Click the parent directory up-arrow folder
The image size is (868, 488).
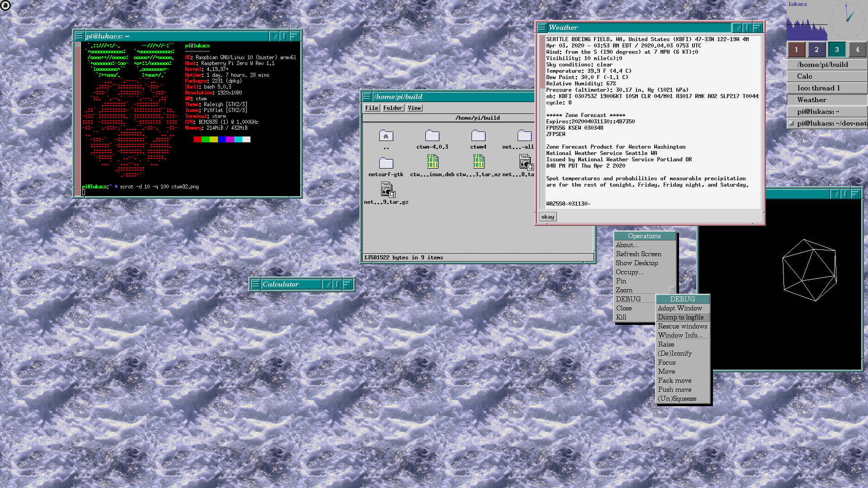(x=386, y=136)
